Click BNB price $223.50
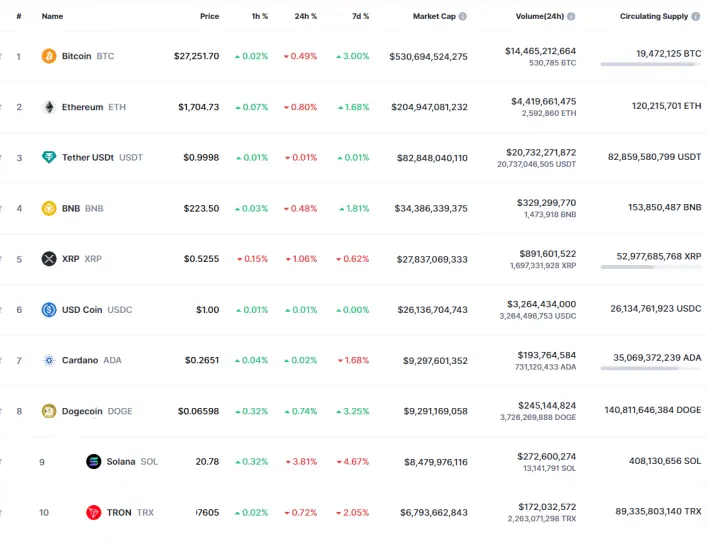Image resolution: width=707 pixels, height=544 pixels. coord(201,208)
